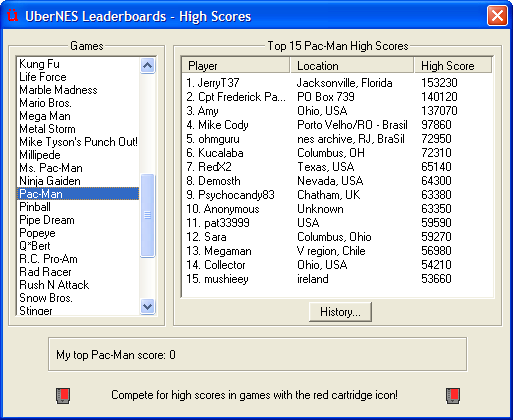Select the 6. Kucalaba score row

pyautogui.click(x=337, y=153)
